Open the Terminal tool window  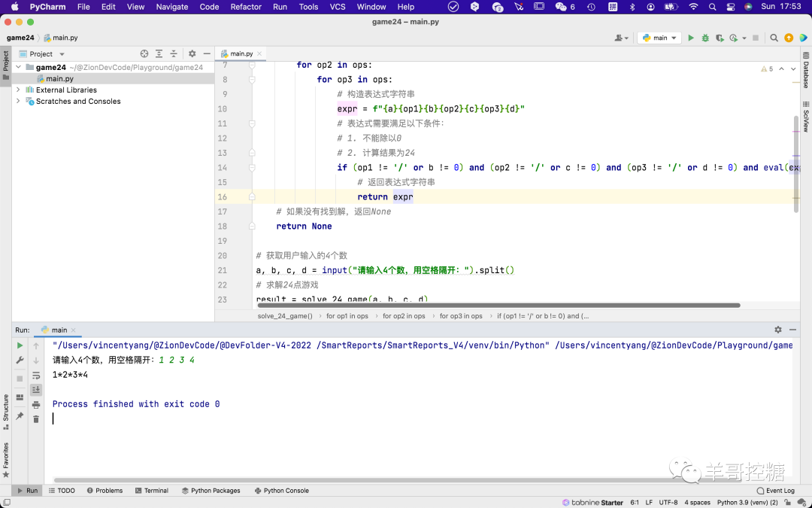[x=152, y=491]
